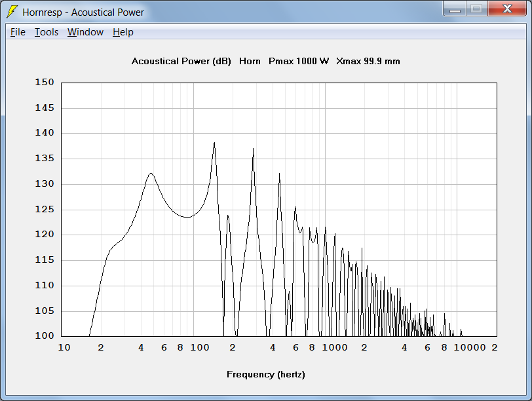Click the 10000 Hz x-axis label
The height and width of the screenshot is (401, 532).
(470, 348)
